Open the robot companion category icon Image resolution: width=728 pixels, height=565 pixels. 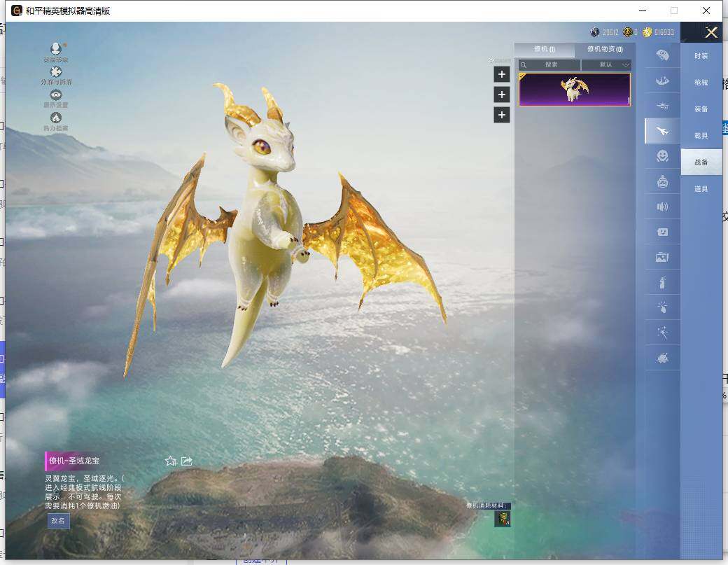662,181
